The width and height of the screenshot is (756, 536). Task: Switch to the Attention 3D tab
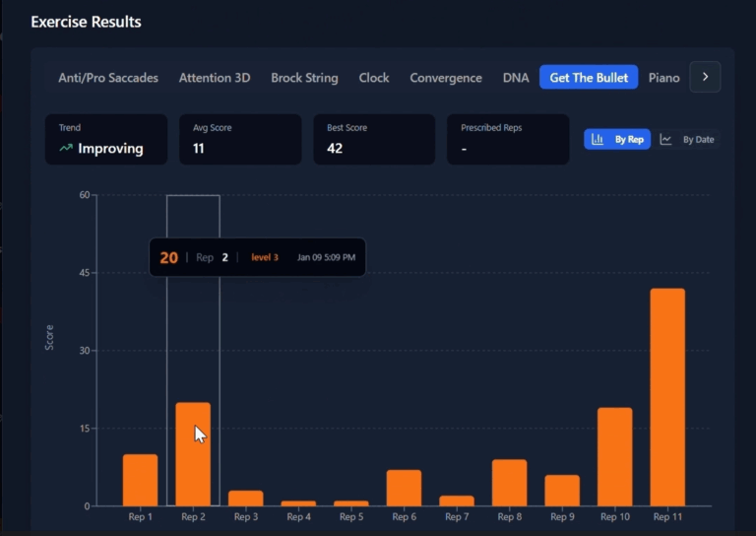(x=215, y=78)
